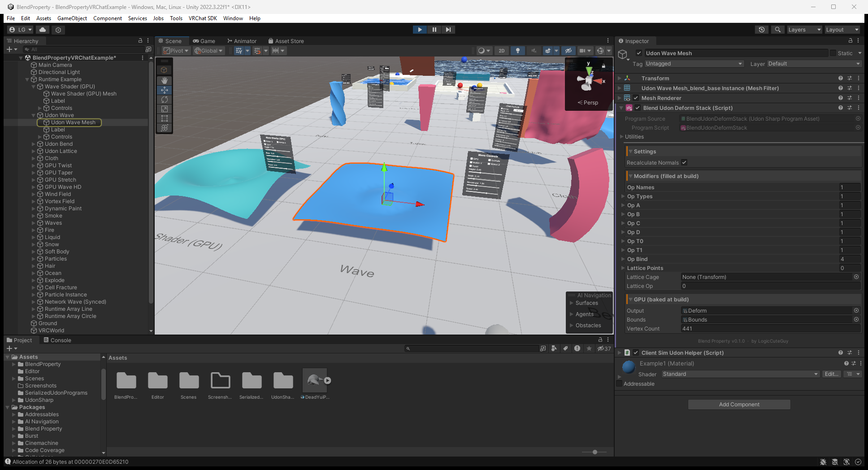Toggle grid snapping icon
Image resolution: width=868 pixels, height=470 pixels.
coord(257,51)
